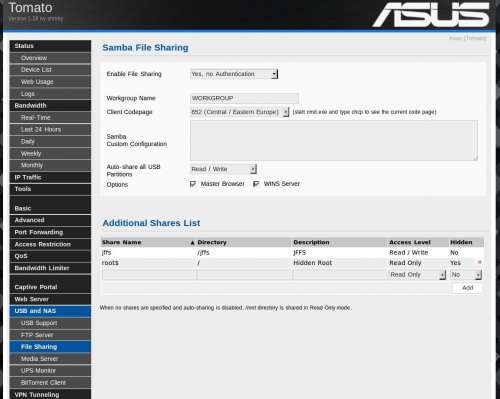The image size is (500, 399).
Task: Open the new share Hidden dropdown
Action: 466,275
